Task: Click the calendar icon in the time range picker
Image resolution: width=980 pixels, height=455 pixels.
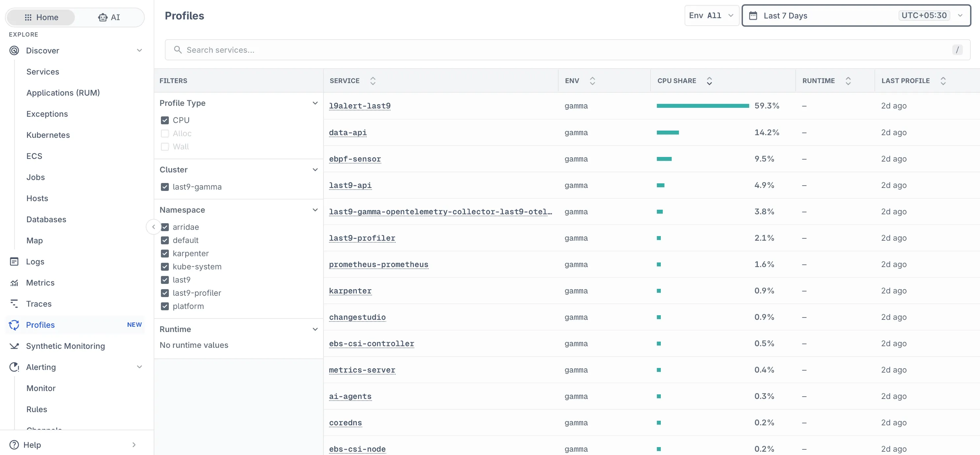Action: tap(753, 15)
